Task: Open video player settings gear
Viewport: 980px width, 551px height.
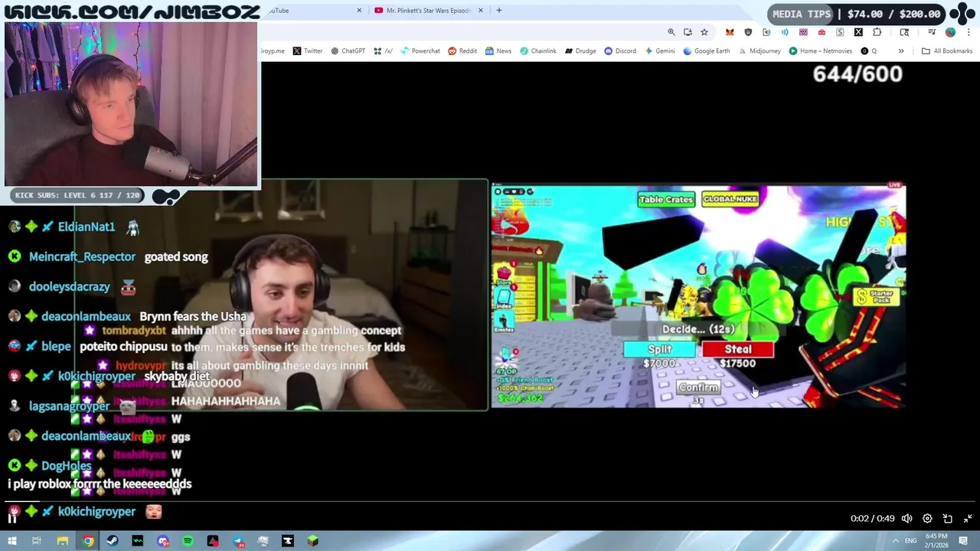Action: [927, 518]
